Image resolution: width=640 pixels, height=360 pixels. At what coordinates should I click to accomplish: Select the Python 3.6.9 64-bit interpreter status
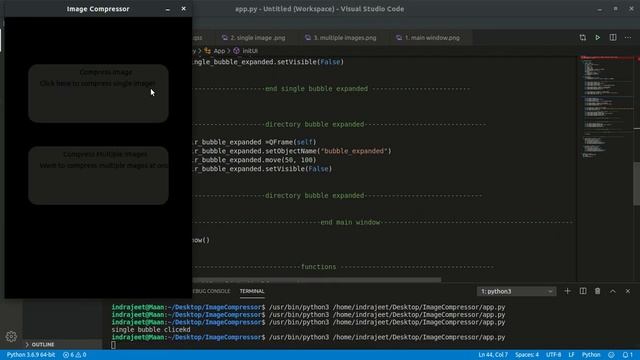click(x=31, y=355)
